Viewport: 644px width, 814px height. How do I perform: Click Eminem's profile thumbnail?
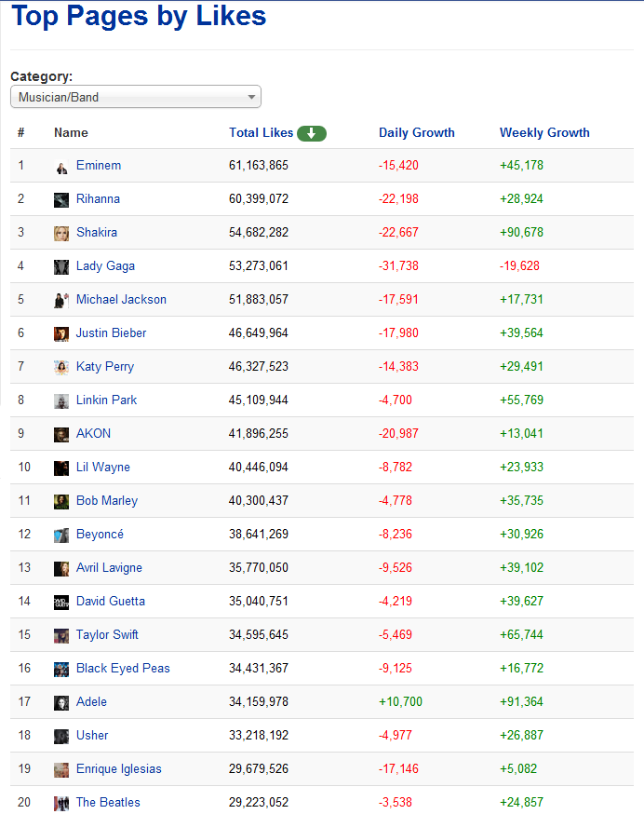click(x=61, y=167)
